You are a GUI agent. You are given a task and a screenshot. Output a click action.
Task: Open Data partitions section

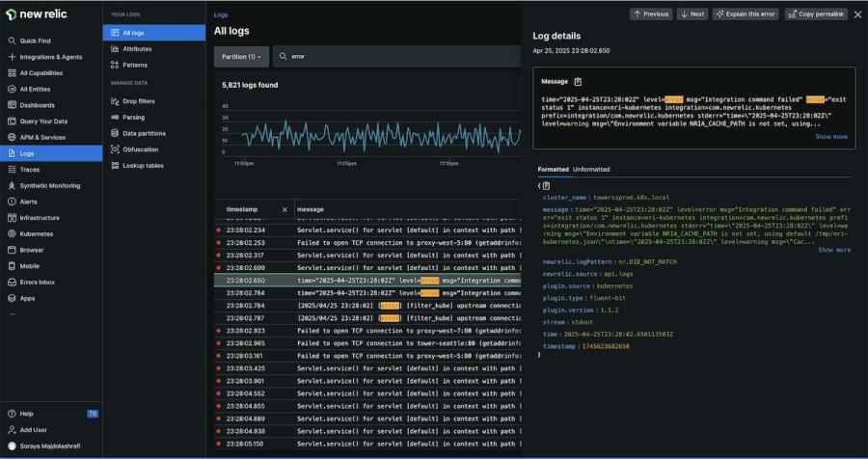pos(144,133)
